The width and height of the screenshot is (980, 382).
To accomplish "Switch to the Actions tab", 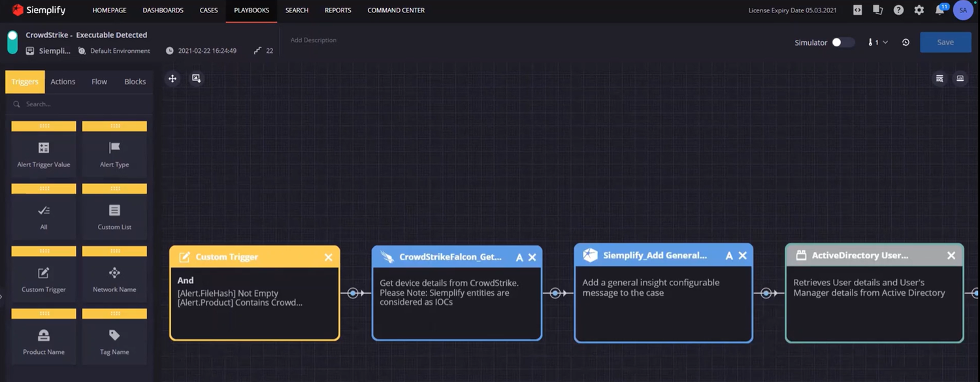I will [63, 81].
